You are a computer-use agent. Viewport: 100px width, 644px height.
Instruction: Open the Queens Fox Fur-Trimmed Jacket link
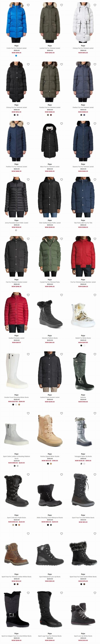pos(83,167)
